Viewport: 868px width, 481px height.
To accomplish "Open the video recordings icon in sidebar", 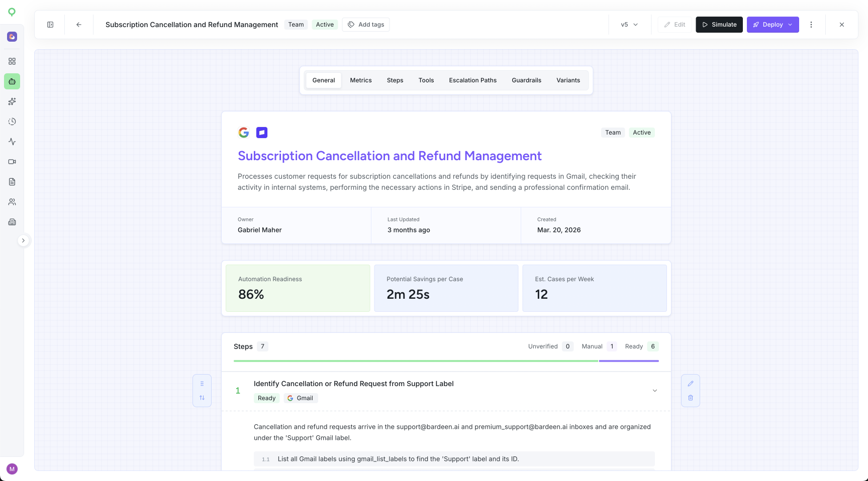I will [12, 162].
